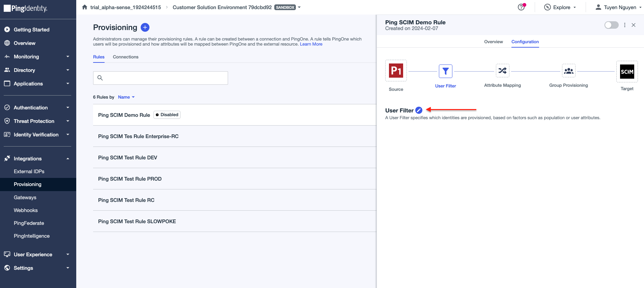Open the Explore dropdown menu

tap(575, 7)
